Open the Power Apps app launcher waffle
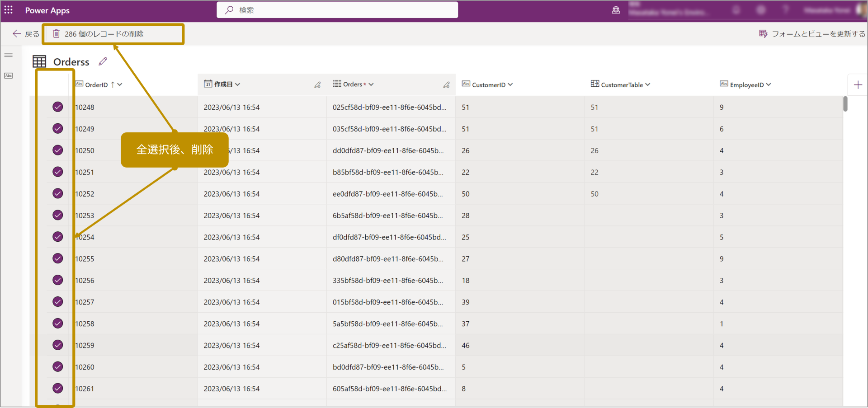 coord(9,10)
